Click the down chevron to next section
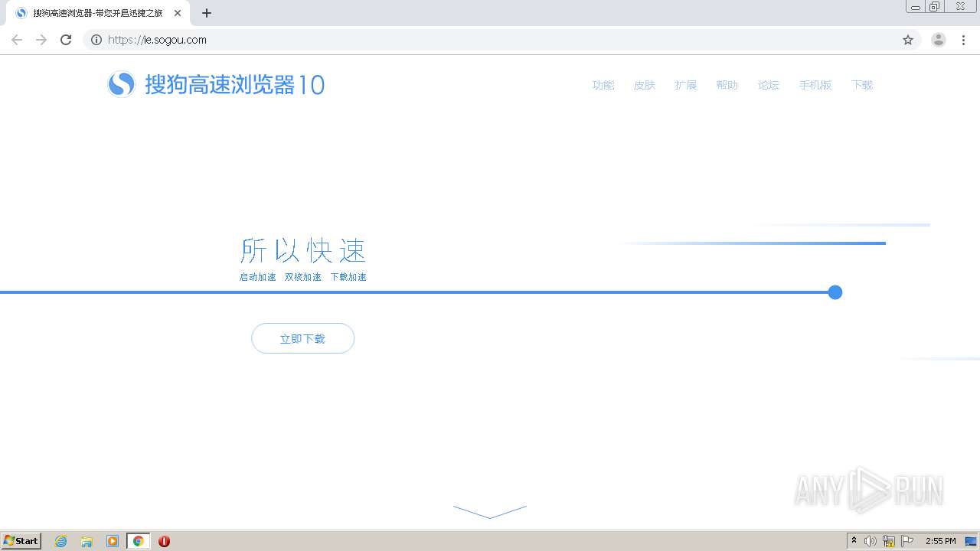This screenshot has width=980, height=551. (490, 511)
